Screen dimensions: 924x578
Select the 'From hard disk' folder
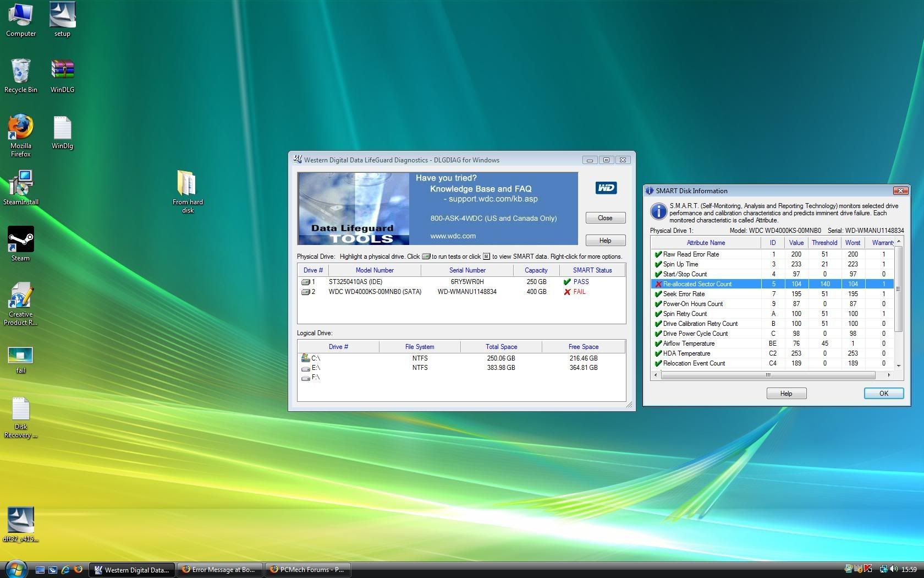pos(187,184)
